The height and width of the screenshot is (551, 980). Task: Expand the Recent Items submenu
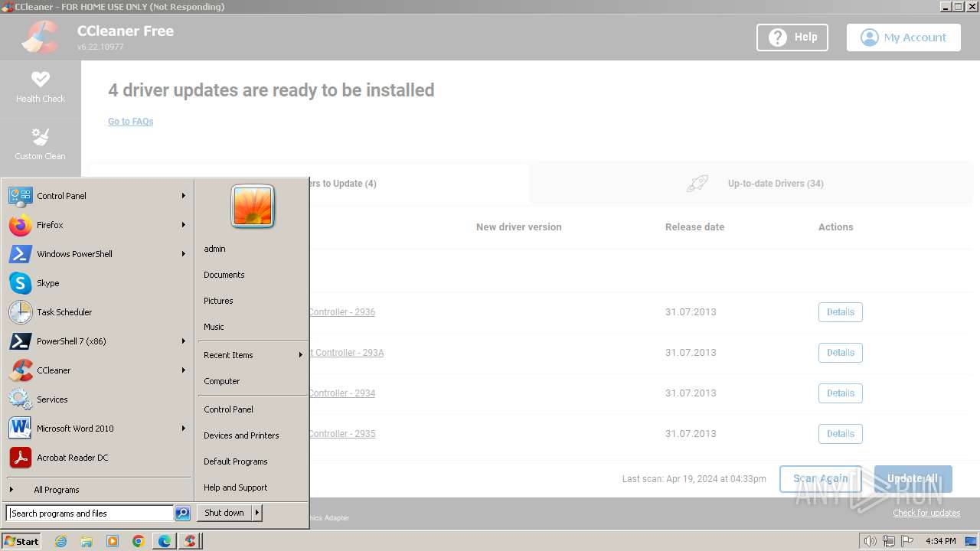(x=253, y=355)
